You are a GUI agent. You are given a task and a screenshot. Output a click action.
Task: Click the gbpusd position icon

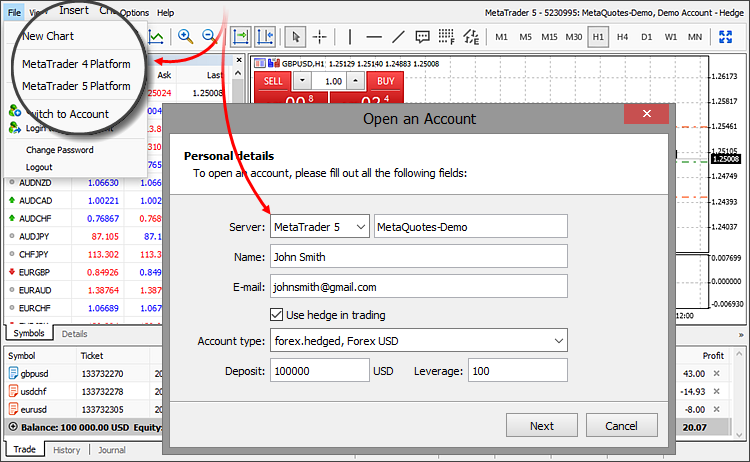tap(13, 373)
